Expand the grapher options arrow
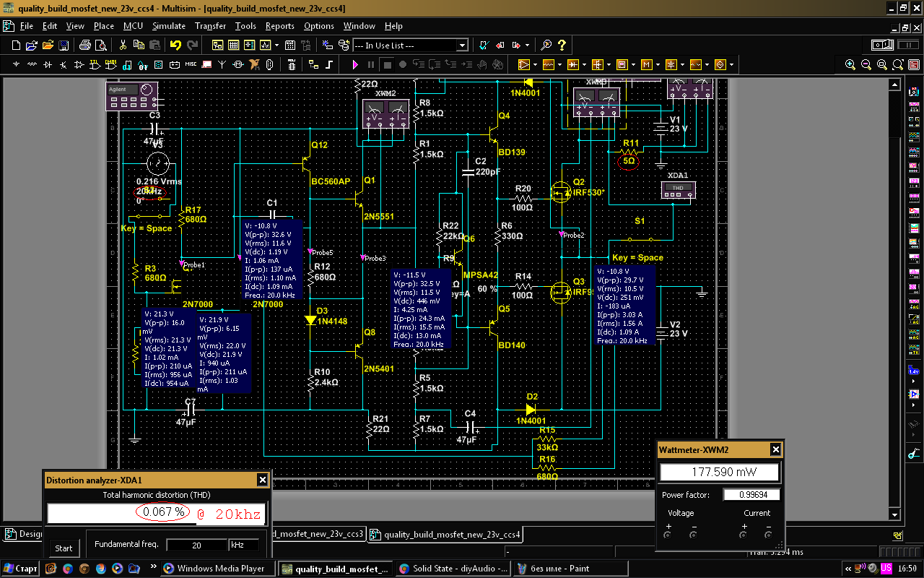924x578 pixels. tap(275, 45)
